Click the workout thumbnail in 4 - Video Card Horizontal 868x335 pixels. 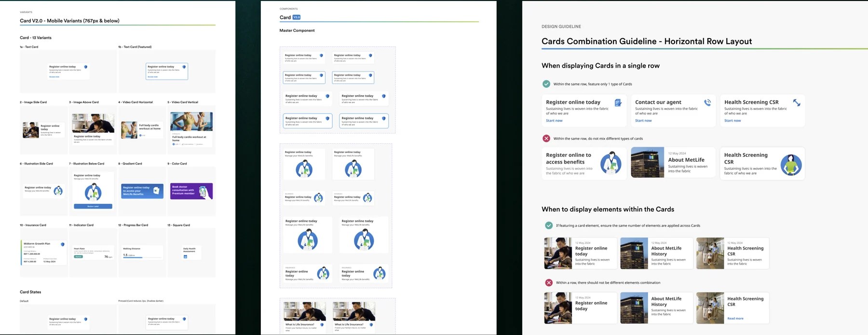[x=129, y=130]
